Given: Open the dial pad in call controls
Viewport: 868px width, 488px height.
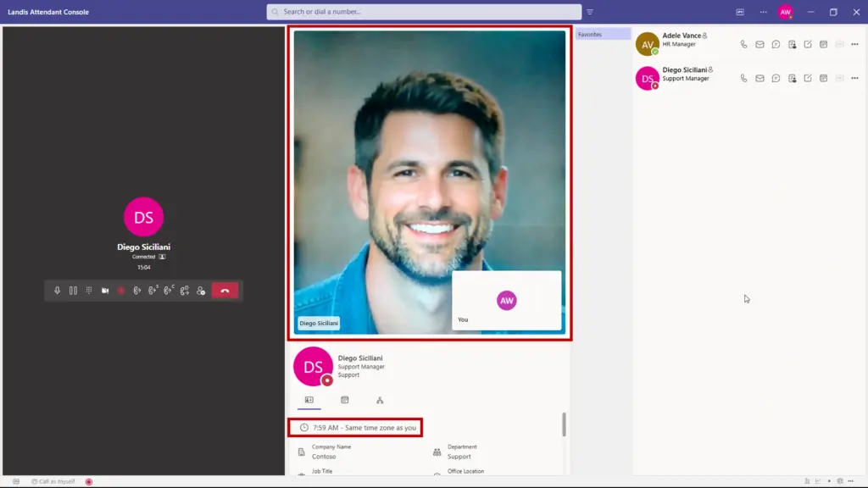Looking at the screenshot, I should 89,291.
